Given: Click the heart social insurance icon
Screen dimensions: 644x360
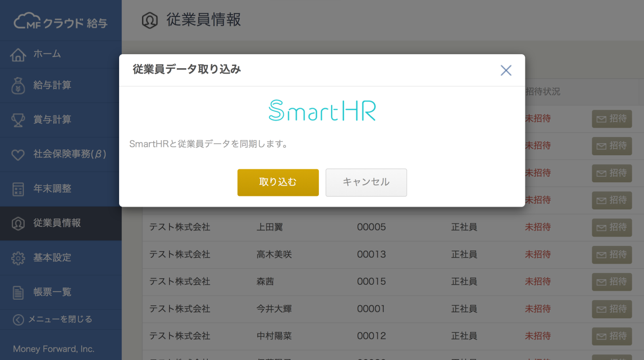Looking at the screenshot, I should [18, 155].
